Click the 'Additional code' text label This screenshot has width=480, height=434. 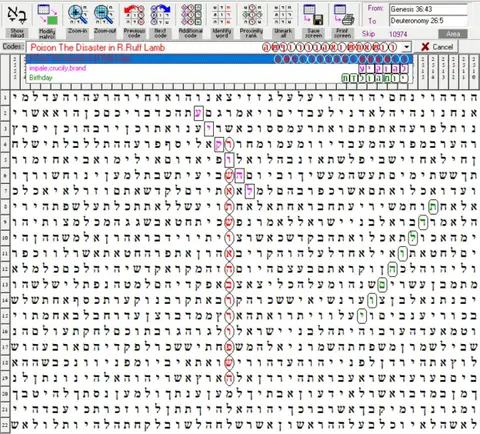pyautogui.click(x=191, y=33)
